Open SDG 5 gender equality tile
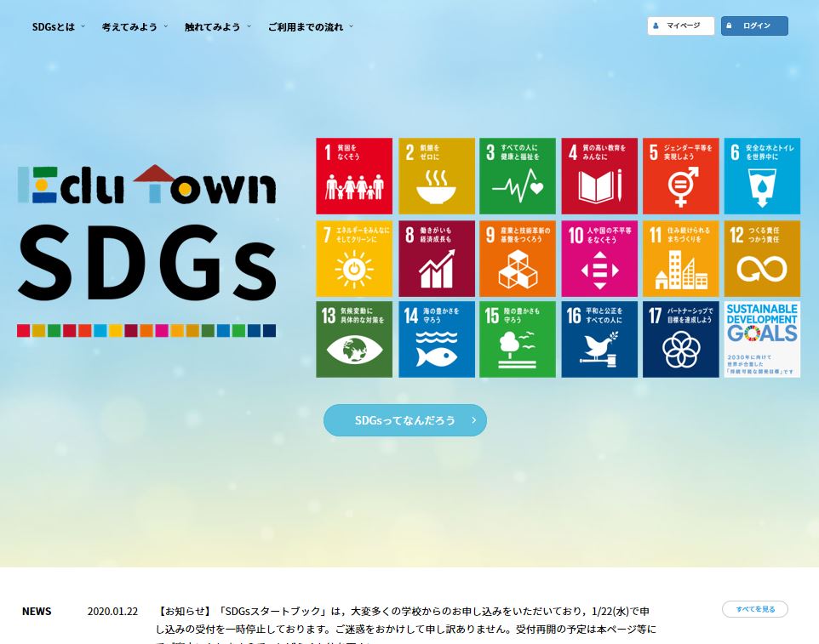This screenshot has width=819, height=644. [x=681, y=176]
